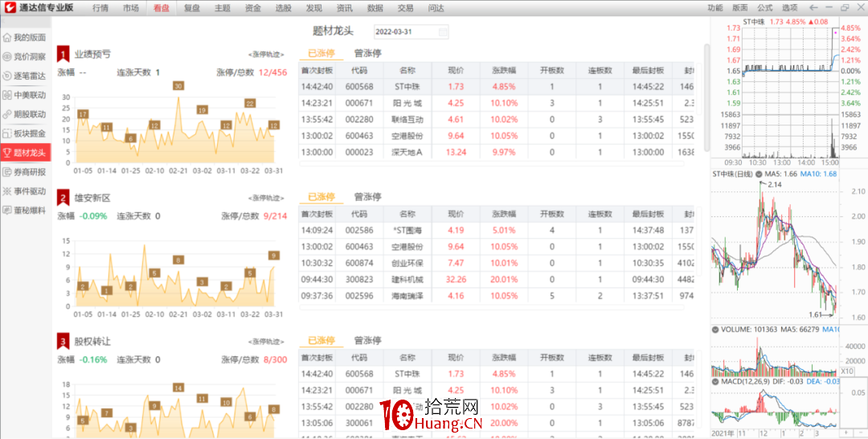Select 建科机械 row in 雄安新区 table
This screenshot has width=868, height=439.
pos(496,280)
